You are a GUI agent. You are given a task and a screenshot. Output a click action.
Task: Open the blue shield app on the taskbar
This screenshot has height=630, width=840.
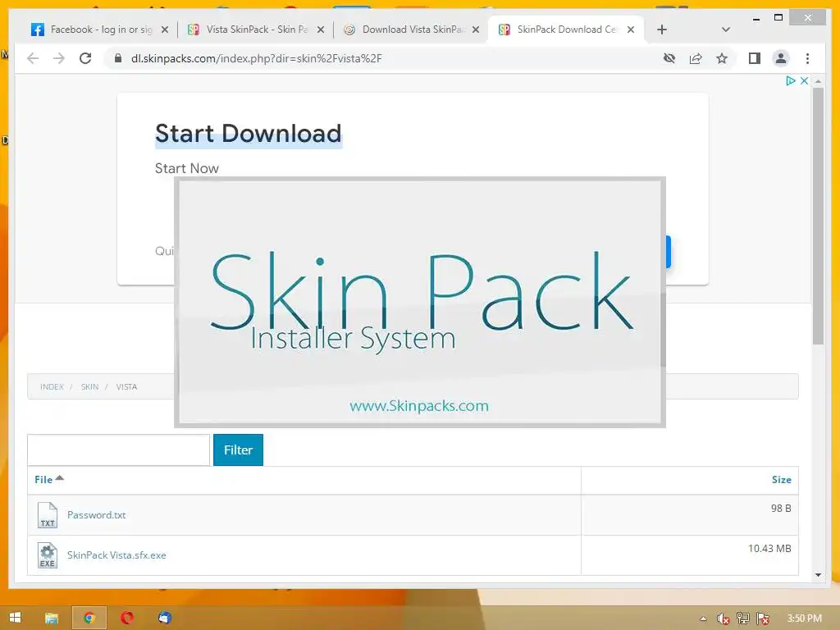[164, 618]
